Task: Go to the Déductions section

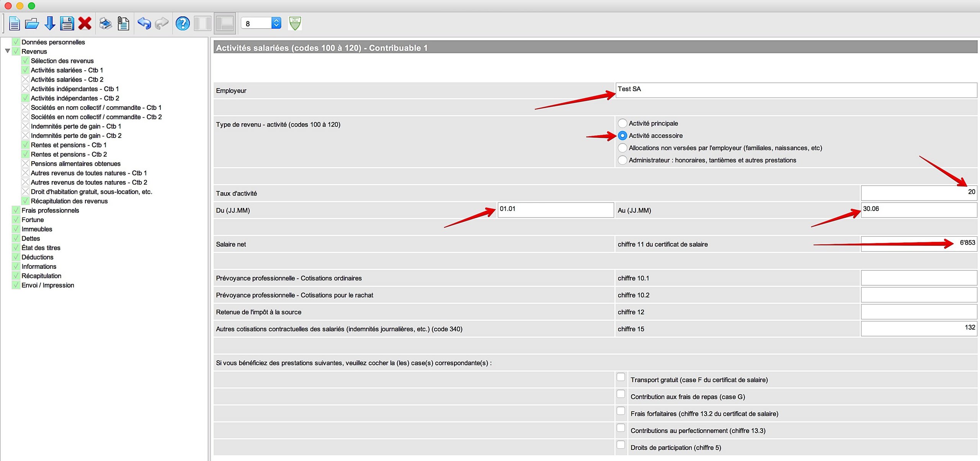Action: point(37,257)
